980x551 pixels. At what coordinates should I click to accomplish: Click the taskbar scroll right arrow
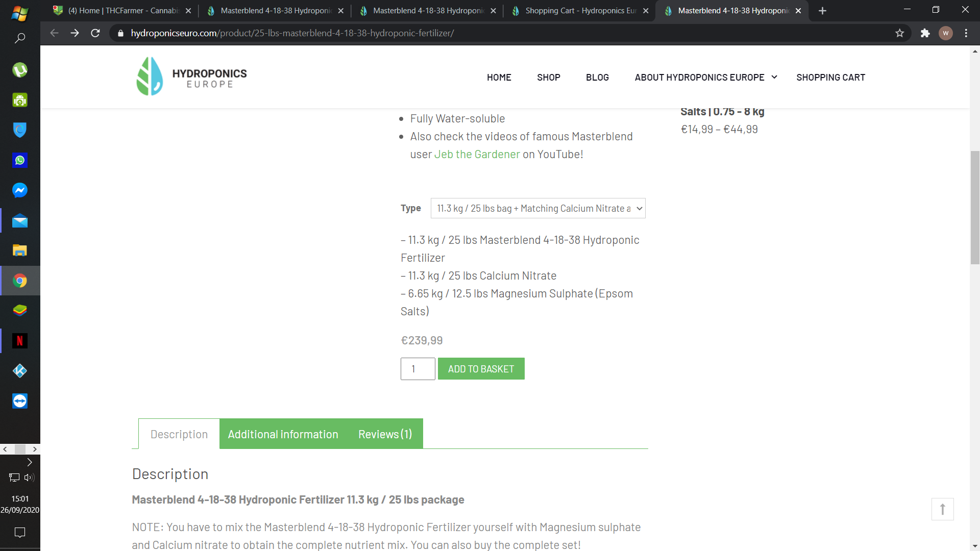(x=35, y=449)
